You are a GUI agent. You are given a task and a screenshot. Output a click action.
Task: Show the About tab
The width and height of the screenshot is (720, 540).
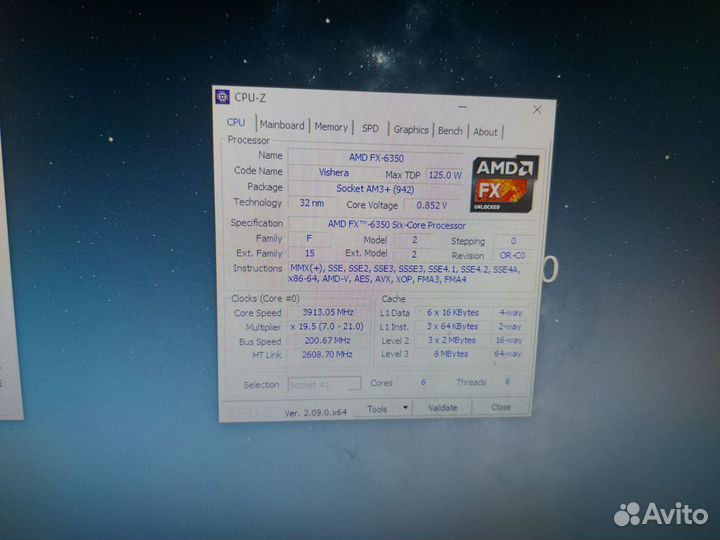point(485,132)
